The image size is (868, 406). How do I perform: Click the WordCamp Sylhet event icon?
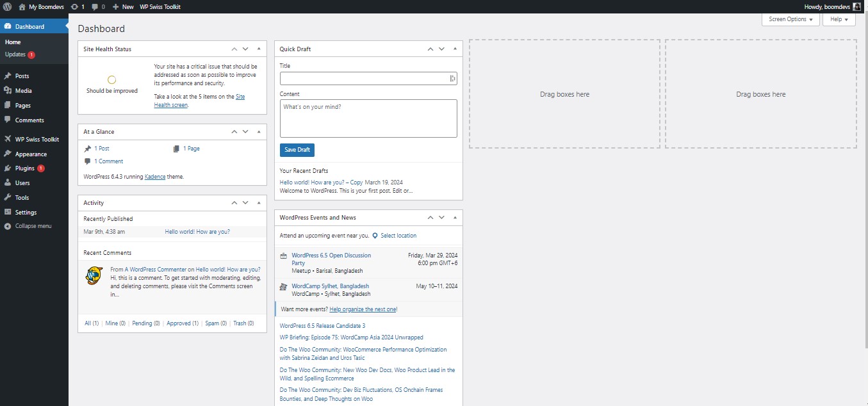coord(284,287)
